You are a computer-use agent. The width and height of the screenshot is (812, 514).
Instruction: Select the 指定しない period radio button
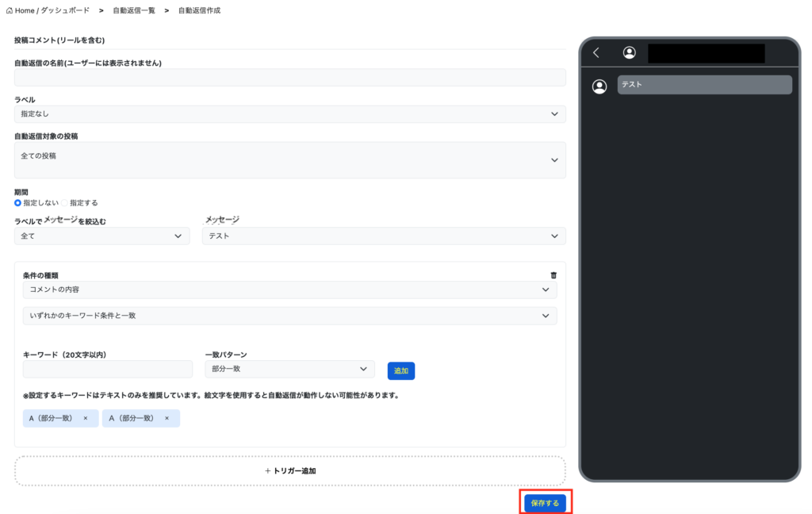coord(18,203)
